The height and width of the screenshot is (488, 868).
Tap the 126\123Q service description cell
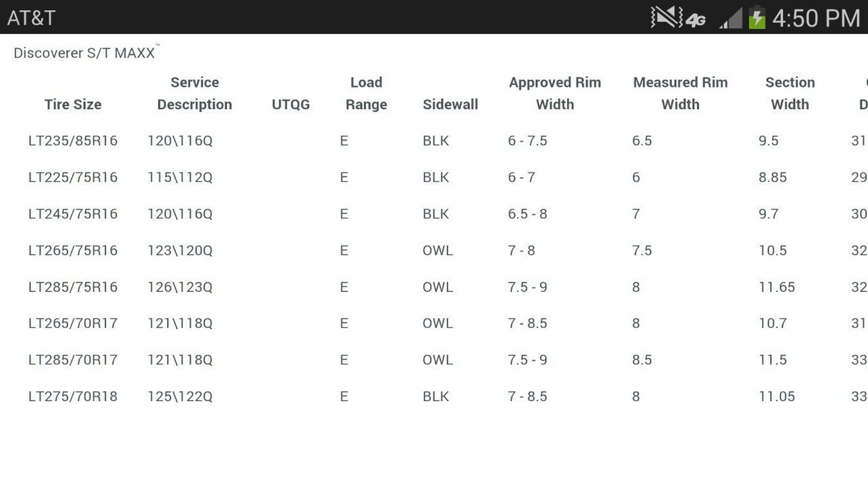pos(180,287)
